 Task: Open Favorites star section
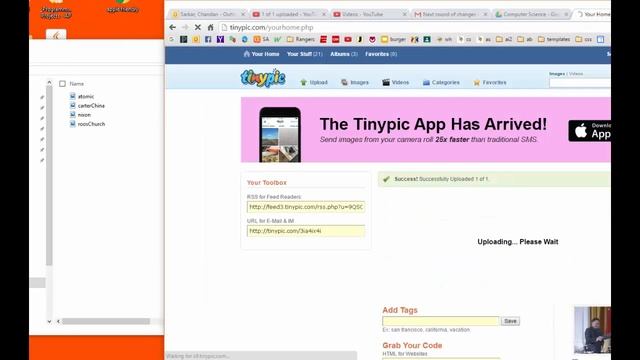490,82
